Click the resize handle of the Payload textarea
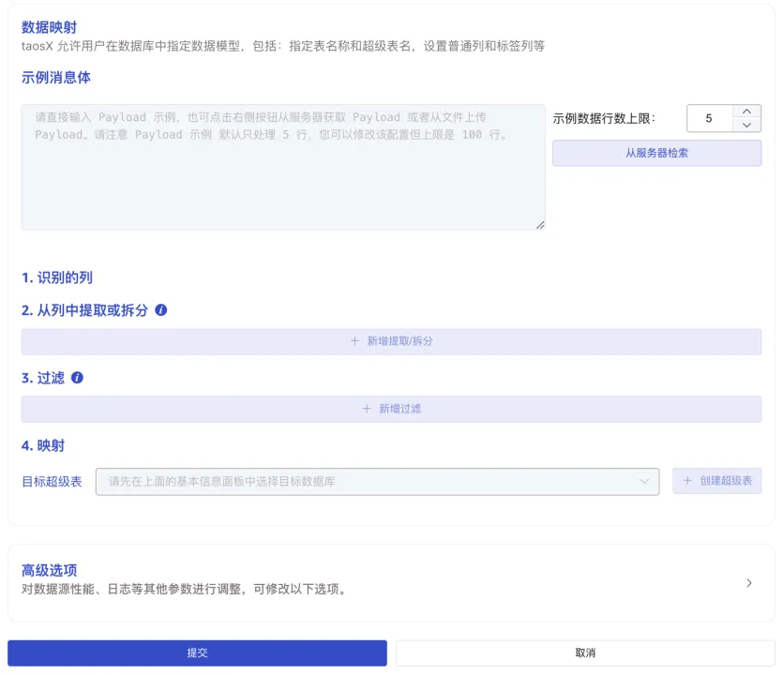This screenshot has height=675, width=784. point(540,224)
